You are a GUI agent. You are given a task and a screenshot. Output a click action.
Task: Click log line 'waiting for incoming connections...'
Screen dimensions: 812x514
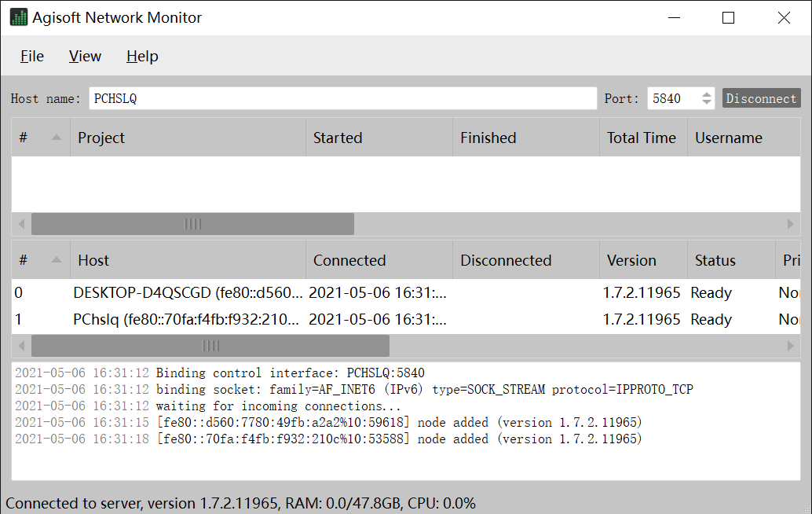click(207, 406)
